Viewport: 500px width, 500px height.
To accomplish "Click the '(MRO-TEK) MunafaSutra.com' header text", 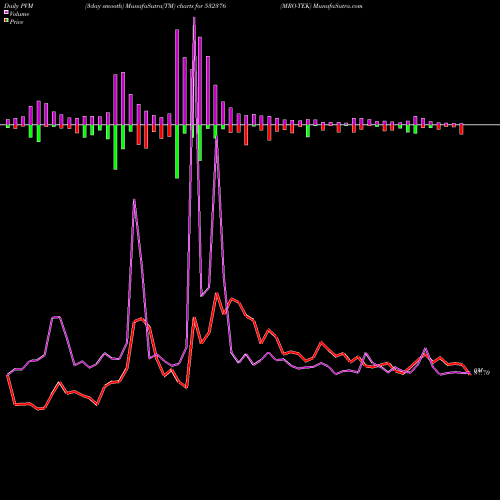I will (x=321, y=6).
